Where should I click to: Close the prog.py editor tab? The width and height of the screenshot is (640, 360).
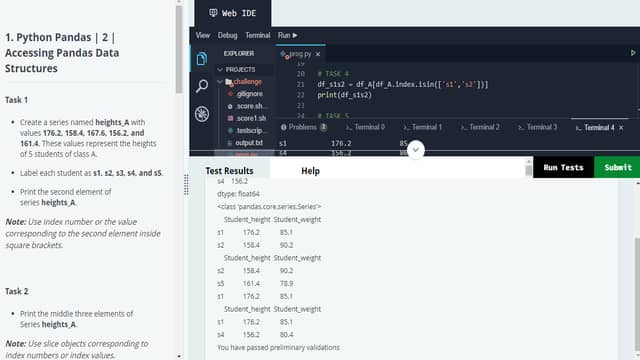[318, 54]
